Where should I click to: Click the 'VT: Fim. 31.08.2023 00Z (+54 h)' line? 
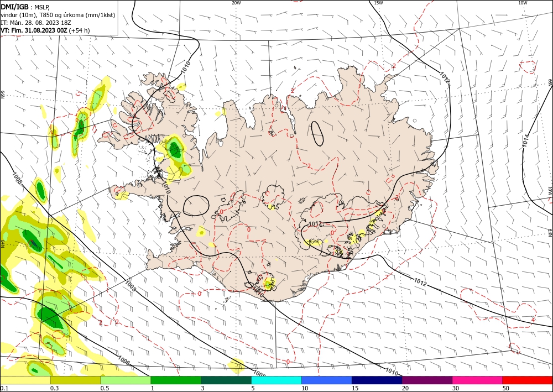click(45, 30)
